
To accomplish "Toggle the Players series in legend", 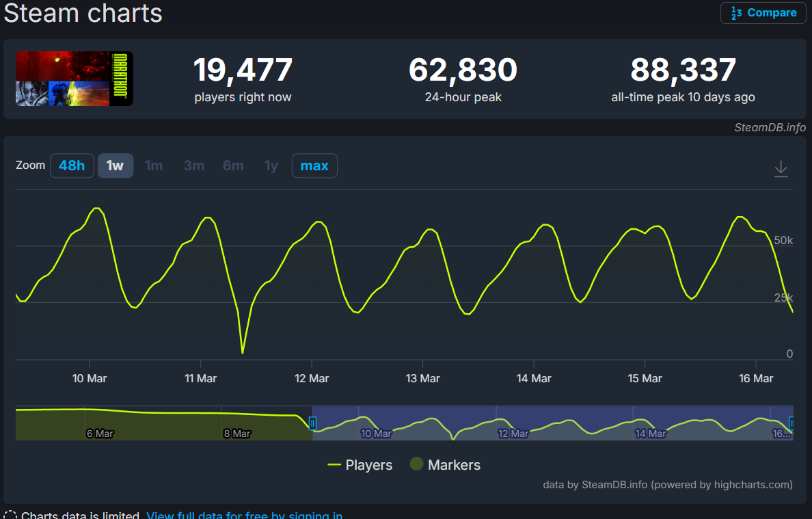I will point(360,465).
